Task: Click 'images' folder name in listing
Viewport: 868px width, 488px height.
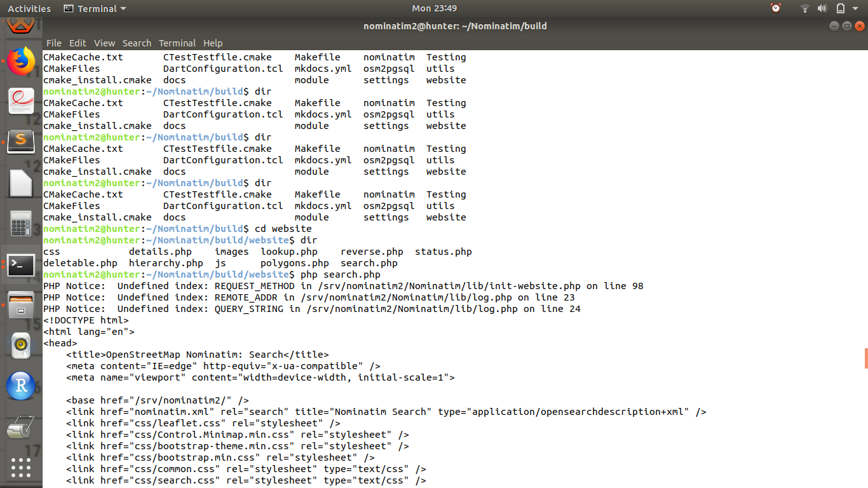Action: coord(232,252)
